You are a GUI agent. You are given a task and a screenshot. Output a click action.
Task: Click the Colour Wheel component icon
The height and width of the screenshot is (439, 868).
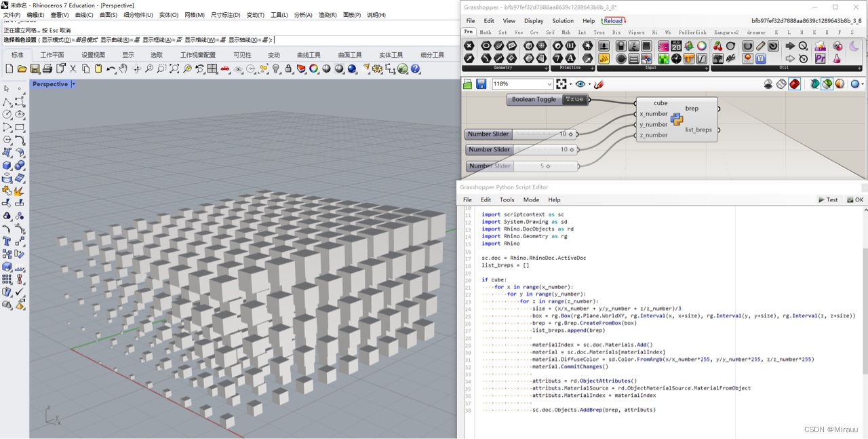click(x=702, y=46)
